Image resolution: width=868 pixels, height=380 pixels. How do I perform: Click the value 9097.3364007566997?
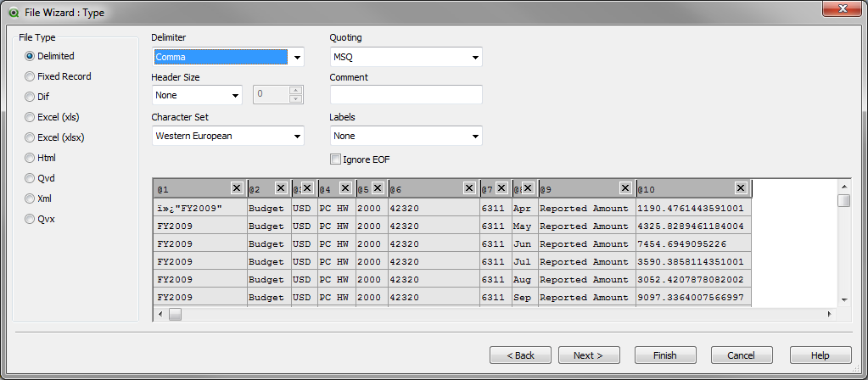691,297
